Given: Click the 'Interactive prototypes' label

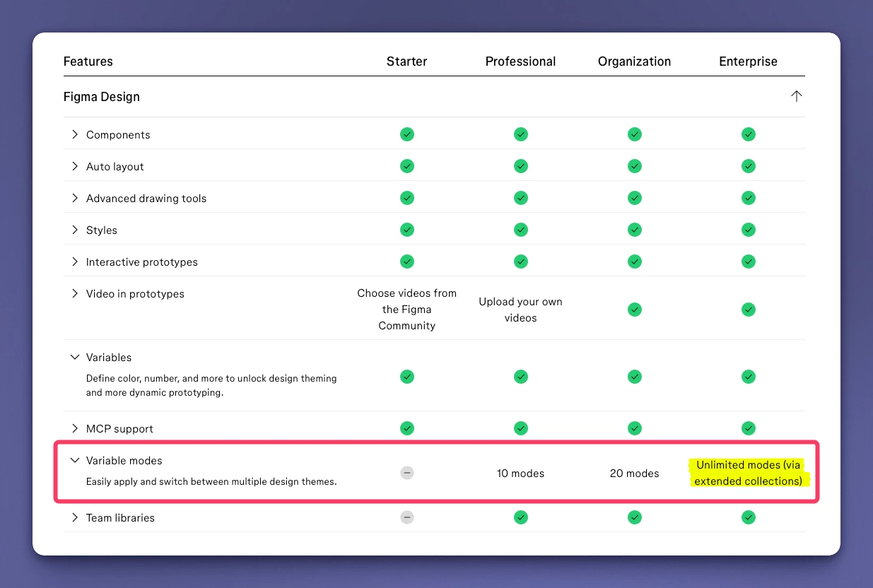Looking at the screenshot, I should (x=142, y=262).
